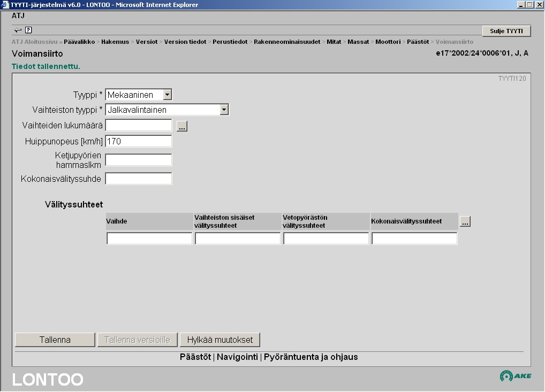Viewport: 545px width, 392px height.
Task: Open the help question mark icon
Action: (28, 30)
